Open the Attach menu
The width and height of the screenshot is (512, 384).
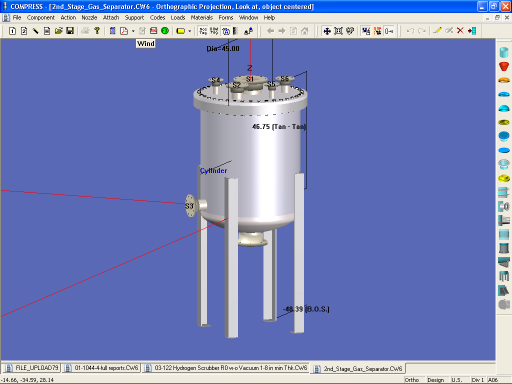[x=111, y=18]
